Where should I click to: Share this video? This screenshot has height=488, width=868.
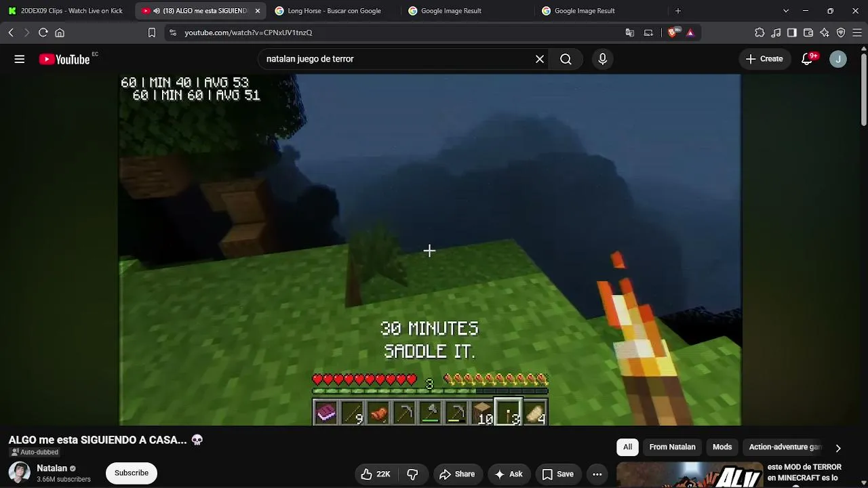pos(457,474)
